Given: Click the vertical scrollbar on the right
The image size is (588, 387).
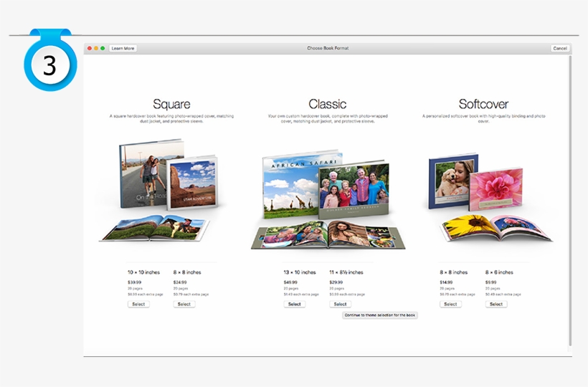Looking at the screenshot, I should point(570,201).
